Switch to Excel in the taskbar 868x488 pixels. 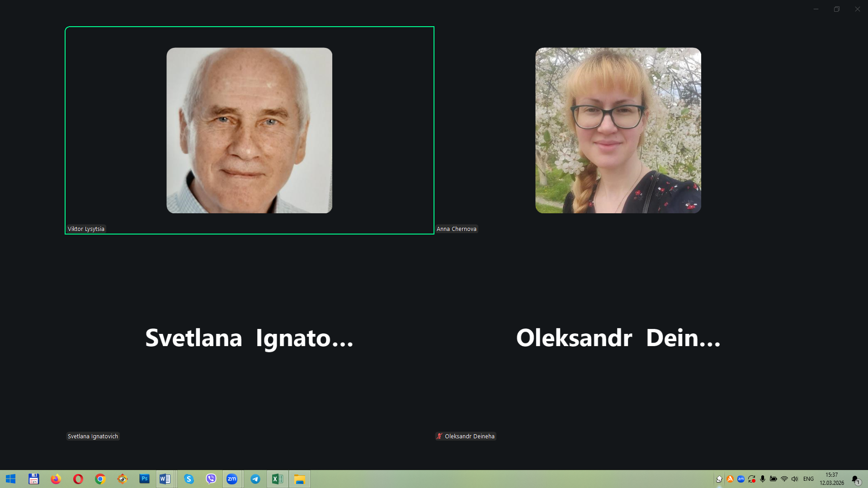(277, 479)
